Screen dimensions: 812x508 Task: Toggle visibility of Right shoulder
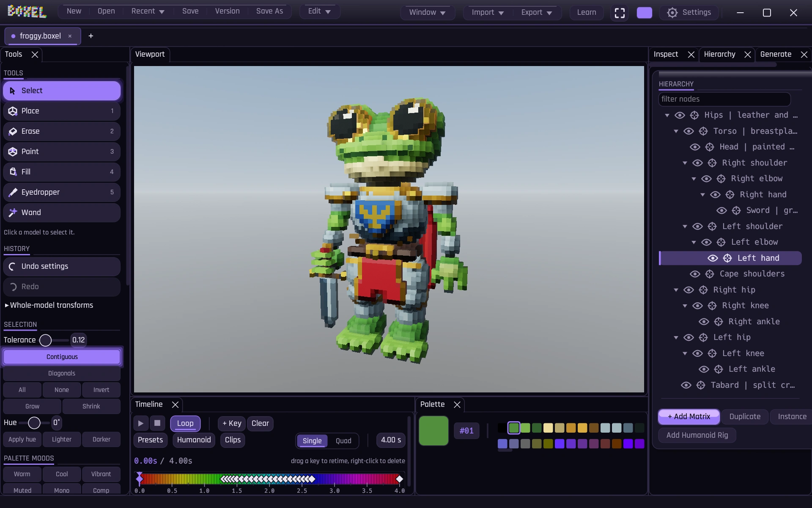(x=697, y=163)
